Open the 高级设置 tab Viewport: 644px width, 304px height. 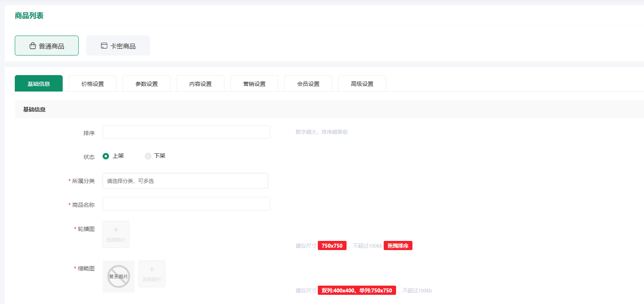pos(362,84)
